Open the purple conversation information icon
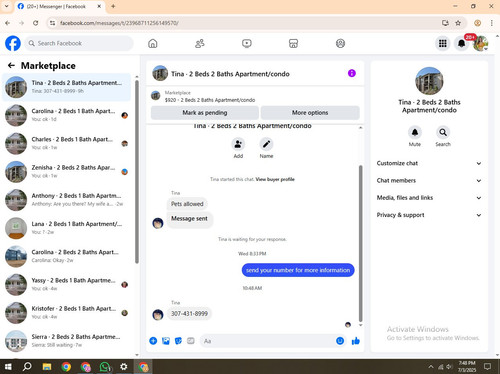 click(x=352, y=73)
